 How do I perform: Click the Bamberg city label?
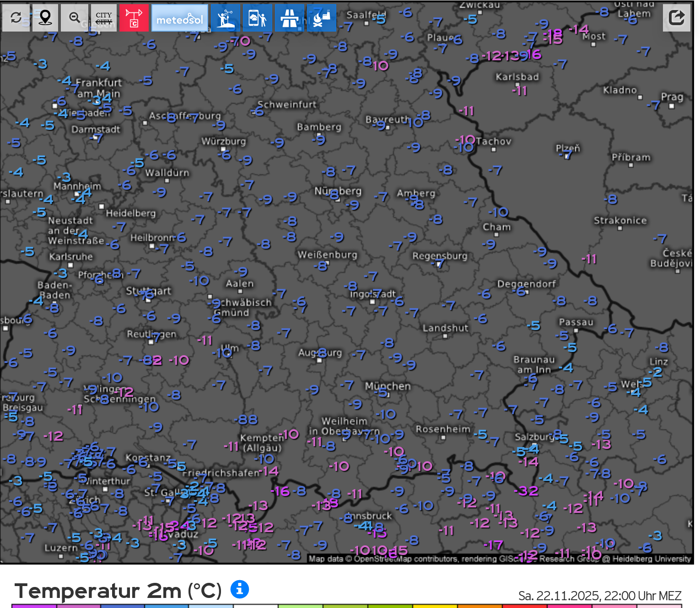pos(319,127)
